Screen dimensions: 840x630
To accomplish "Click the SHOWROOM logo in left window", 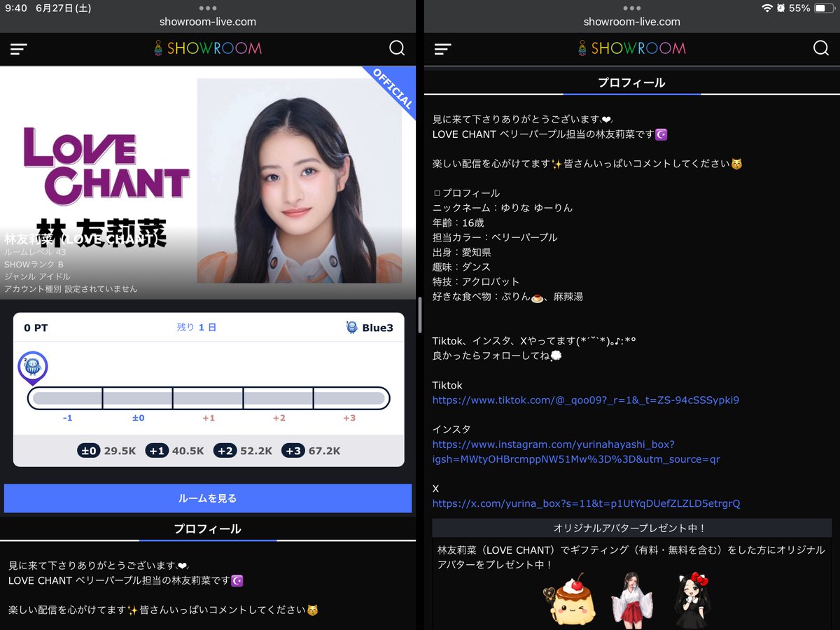I will (x=208, y=48).
